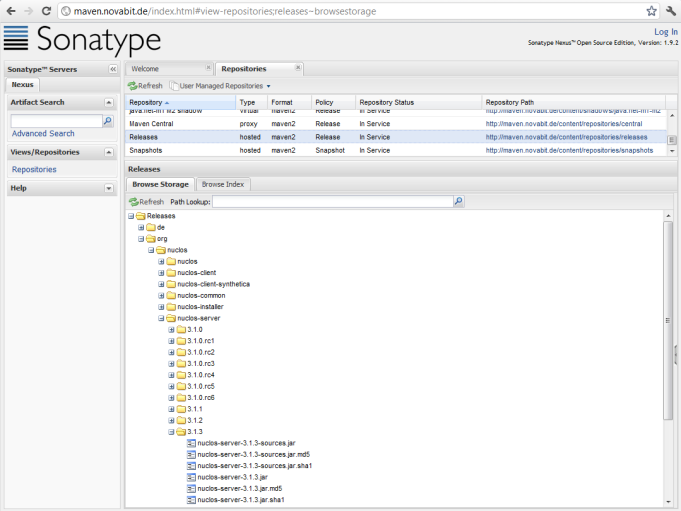Collapse the 3.1.3 version folder
This screenshot has height=511, width=681.
[x=171, y=432]
